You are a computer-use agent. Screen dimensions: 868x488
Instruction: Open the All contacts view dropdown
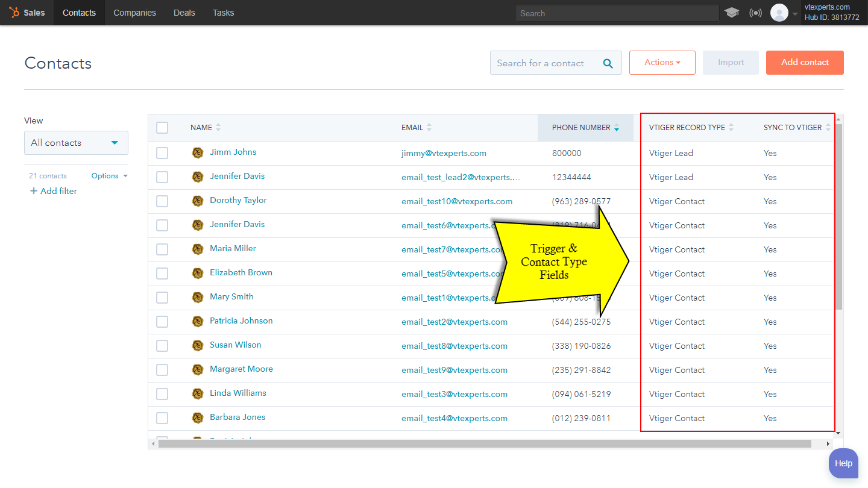point(76,143)
